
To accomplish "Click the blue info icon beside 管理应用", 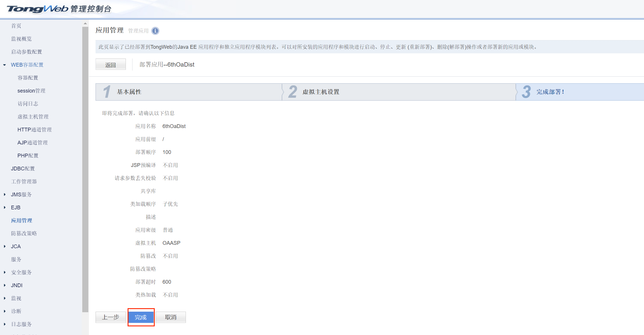I will click(x=155, y=31).
